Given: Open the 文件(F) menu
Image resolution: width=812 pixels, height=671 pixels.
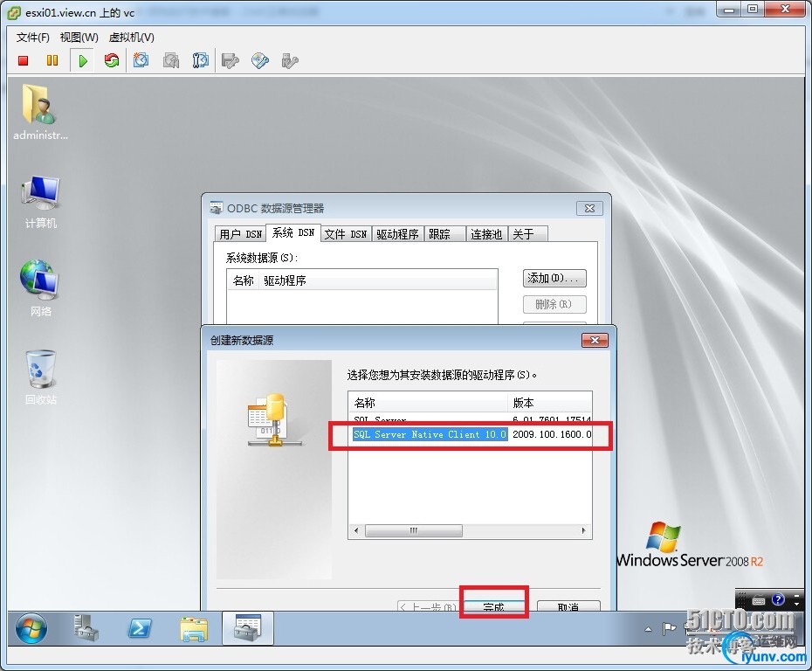Looking at the screenshot, I should (32, 38).
